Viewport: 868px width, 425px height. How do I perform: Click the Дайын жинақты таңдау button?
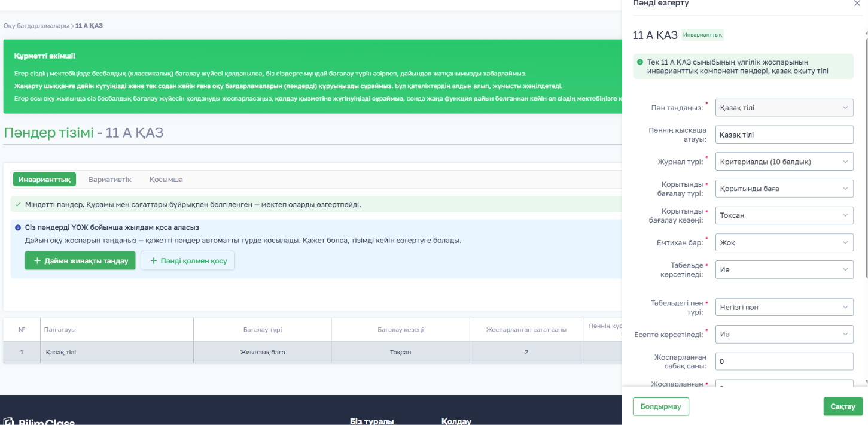pos(80,261)
